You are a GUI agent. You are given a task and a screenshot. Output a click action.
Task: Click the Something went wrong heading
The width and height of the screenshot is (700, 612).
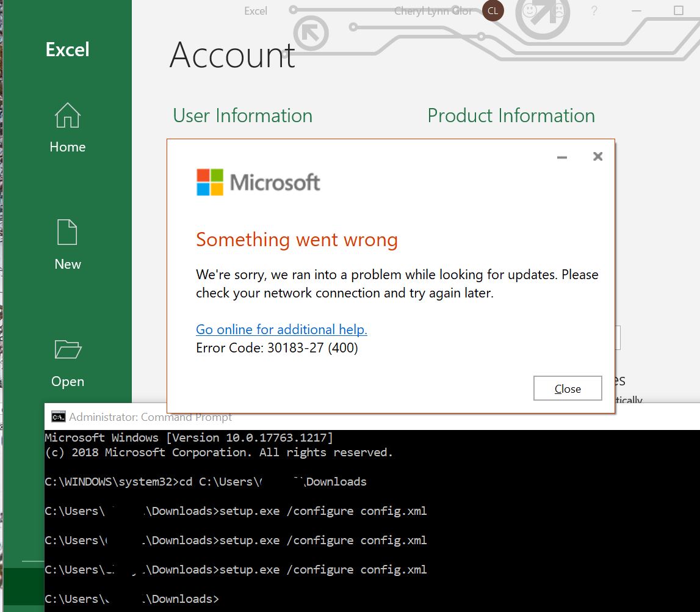(x=297, y=240)
